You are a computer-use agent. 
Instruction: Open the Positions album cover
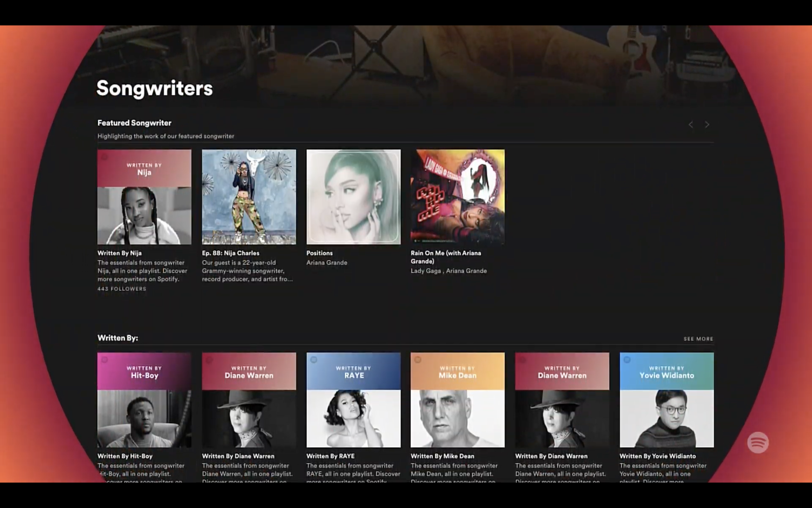click(x=353, y=197)
